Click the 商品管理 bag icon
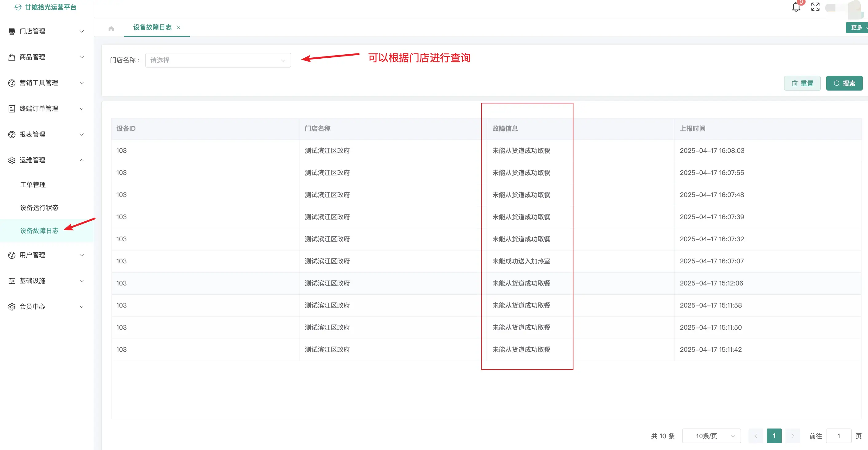Screen dimensions: 868x450 pyautogui.click(x=12, y=57)
